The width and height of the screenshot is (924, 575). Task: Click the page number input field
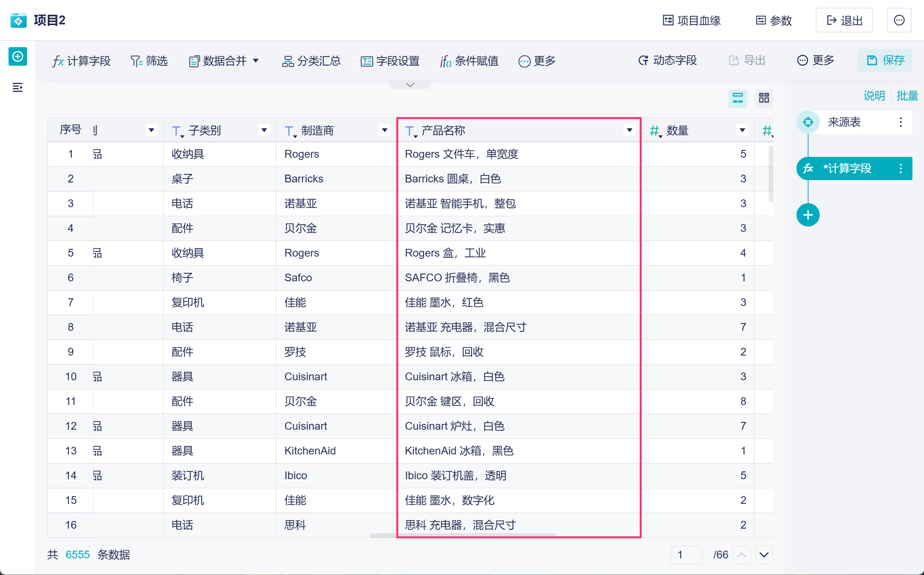pyautogui.click(x=686, y=555)
